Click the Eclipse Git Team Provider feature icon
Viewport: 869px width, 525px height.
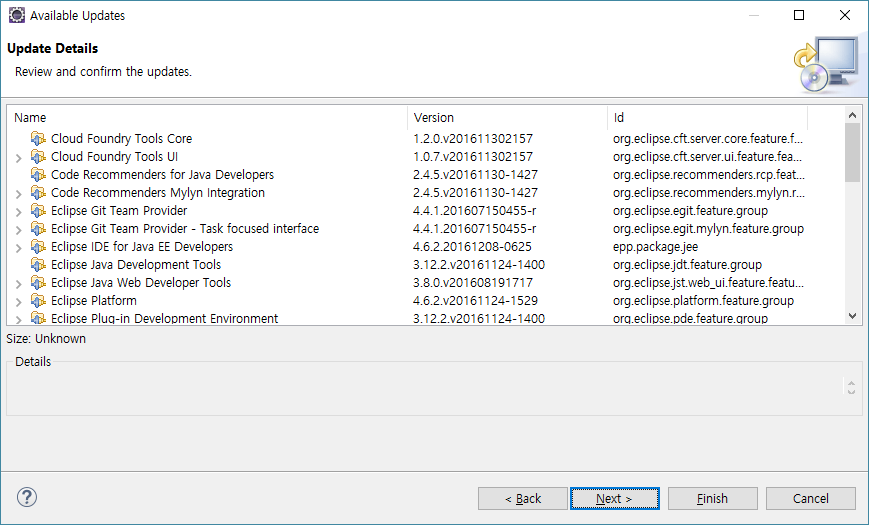tap(38, 211)
